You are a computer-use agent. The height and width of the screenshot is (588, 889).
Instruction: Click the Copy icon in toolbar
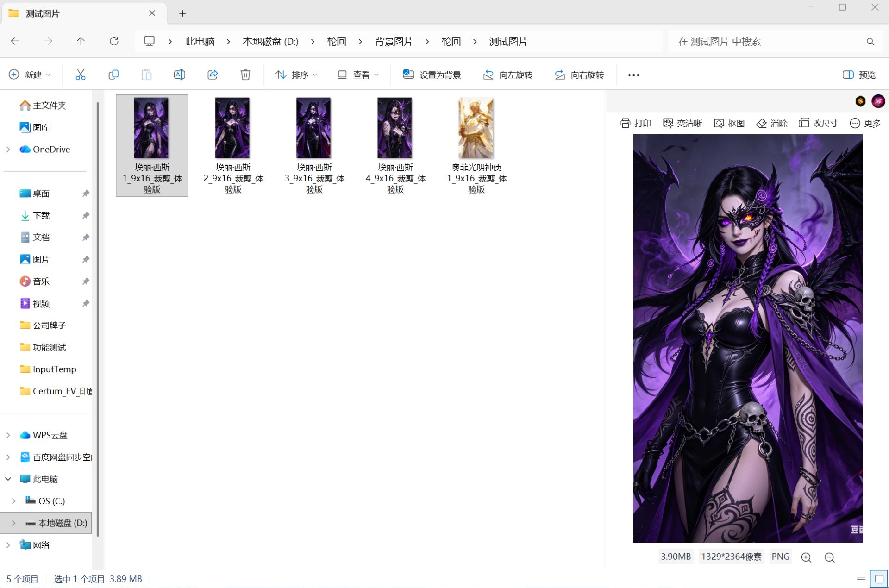point(113,75)
